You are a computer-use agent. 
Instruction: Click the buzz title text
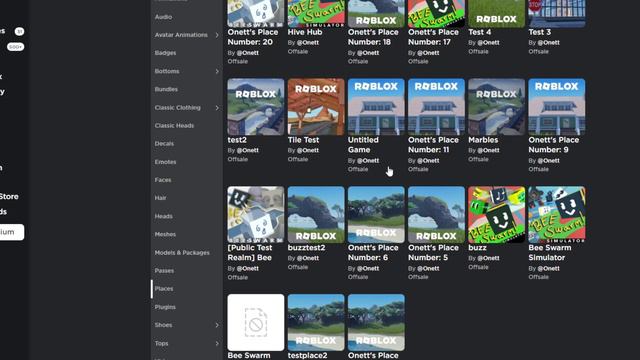pyautogui.click(x=478, y=247)
